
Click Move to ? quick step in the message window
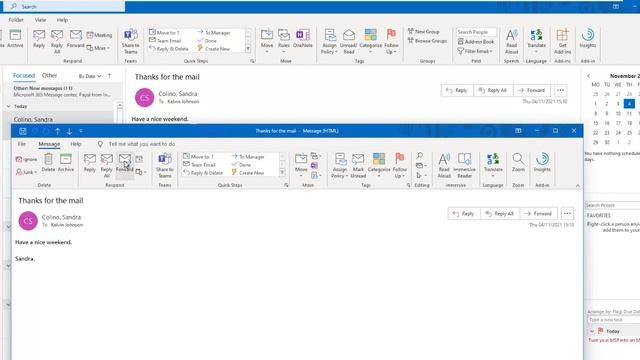(x=199, y=157)
